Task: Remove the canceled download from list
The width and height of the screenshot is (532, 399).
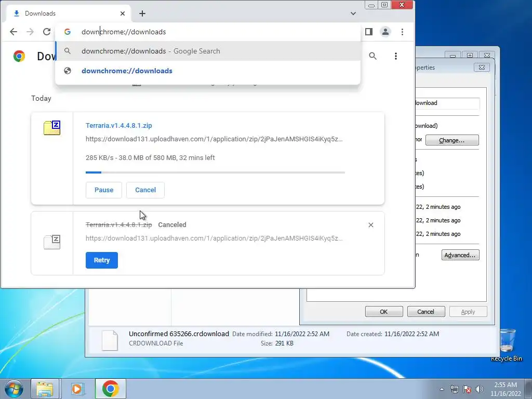Action: tap(371, 225)
